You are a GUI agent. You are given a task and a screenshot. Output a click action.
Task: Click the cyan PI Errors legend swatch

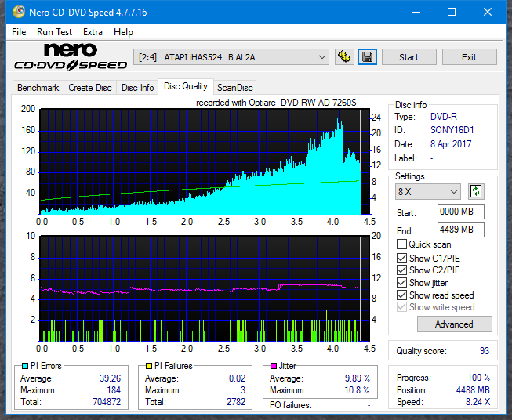click(x=25, y=366)
